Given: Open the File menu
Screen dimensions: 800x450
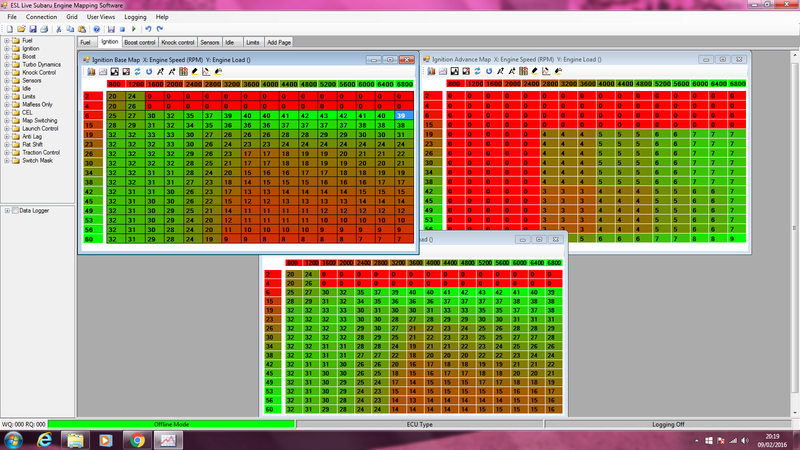Looking at the screenshot, I should [12, 17].
